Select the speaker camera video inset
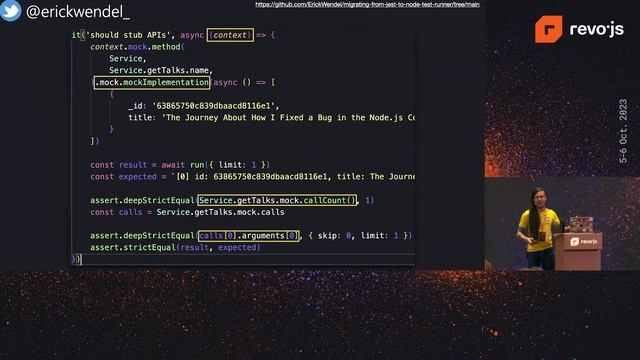The width and height of the screenshot is (640, 360). [x=562, y=223]
